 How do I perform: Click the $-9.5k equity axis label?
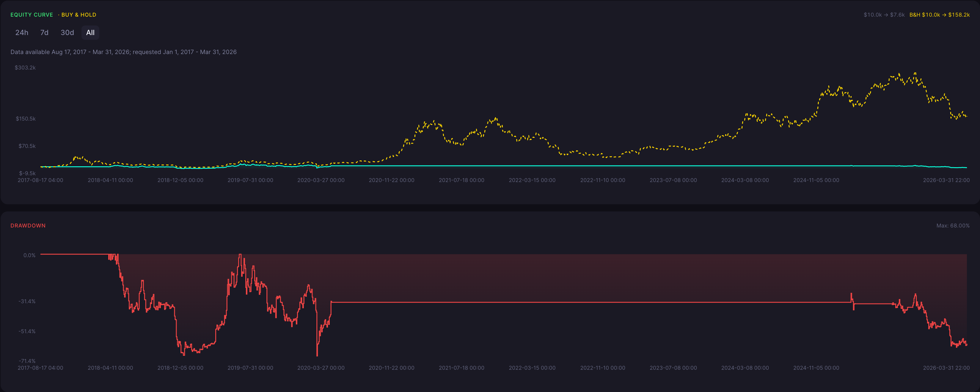27,174
